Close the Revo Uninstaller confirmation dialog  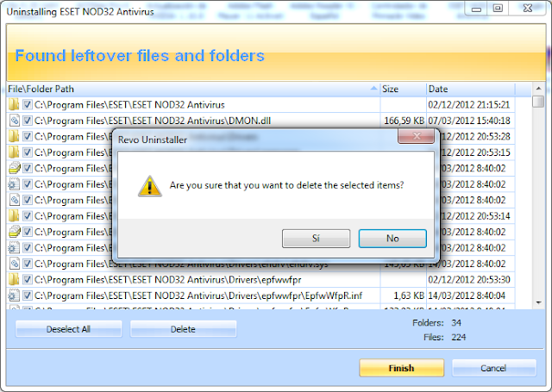[x=416, y=136]
